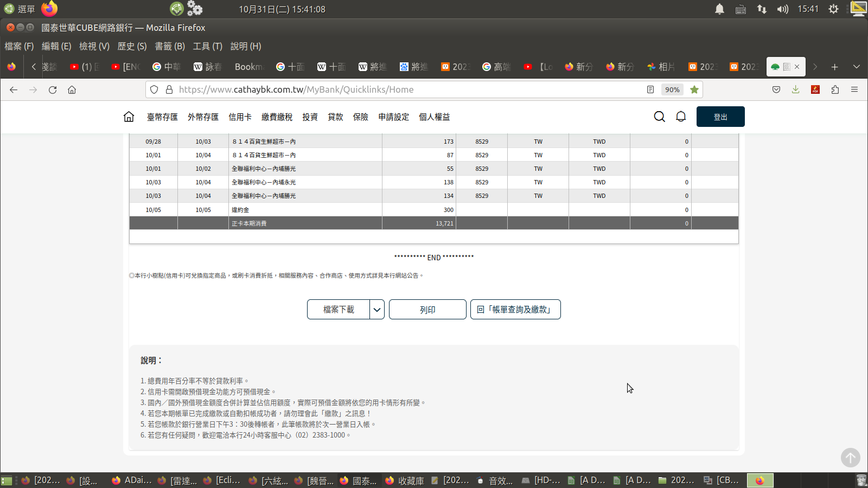Switch to the 高端 Google tab

pos(496,67)
